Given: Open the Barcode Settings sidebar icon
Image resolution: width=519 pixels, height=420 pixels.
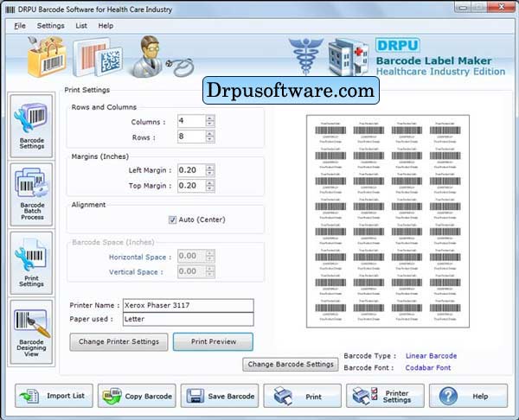Looking at the screenshot, I should (x=31, y=125).
